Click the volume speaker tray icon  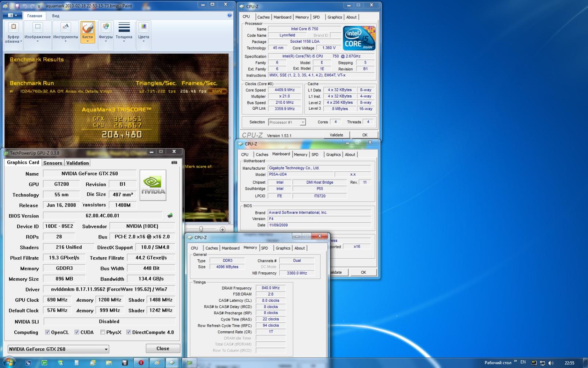pos(551,363)
